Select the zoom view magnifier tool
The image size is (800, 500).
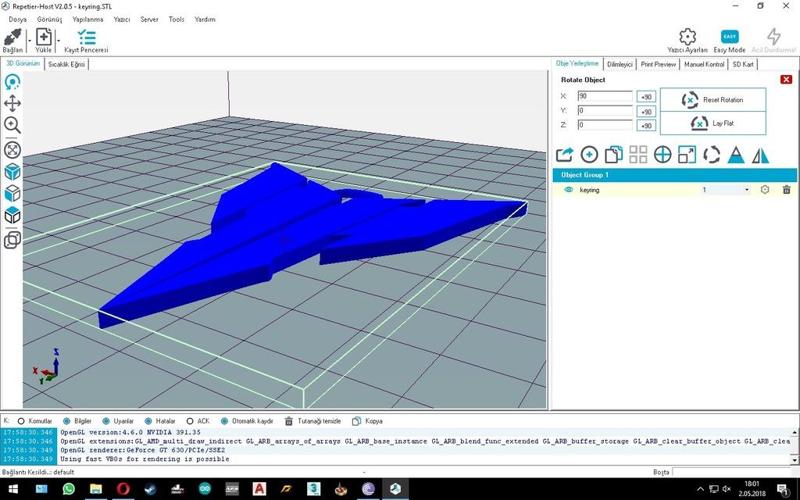coord(13,125)
